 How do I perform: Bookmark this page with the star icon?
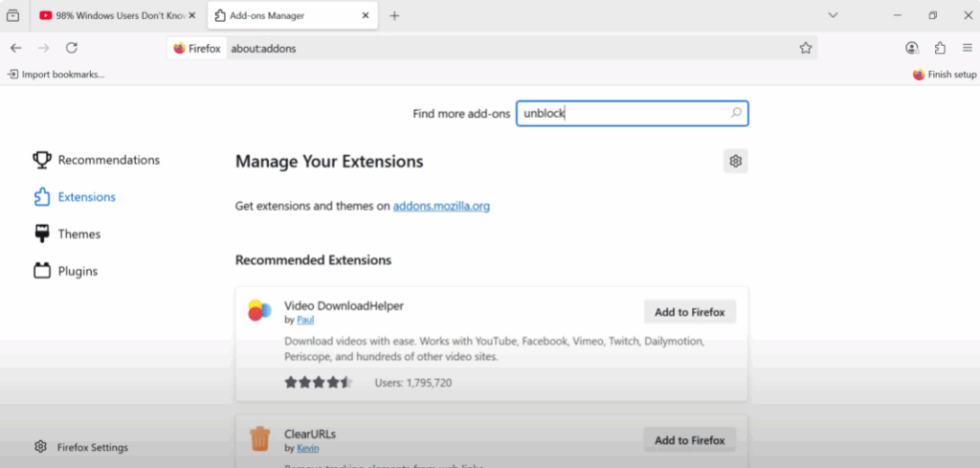coord(806,48)
